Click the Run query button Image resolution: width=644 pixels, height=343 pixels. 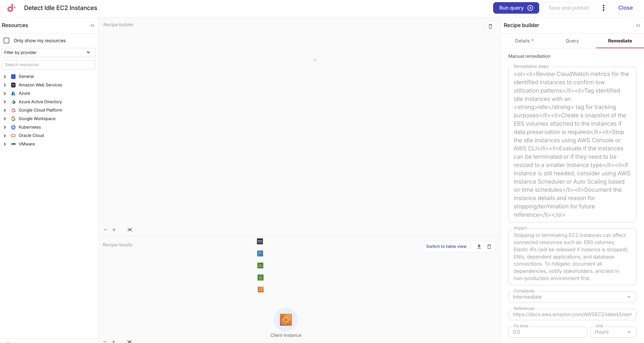coord(516,8)
